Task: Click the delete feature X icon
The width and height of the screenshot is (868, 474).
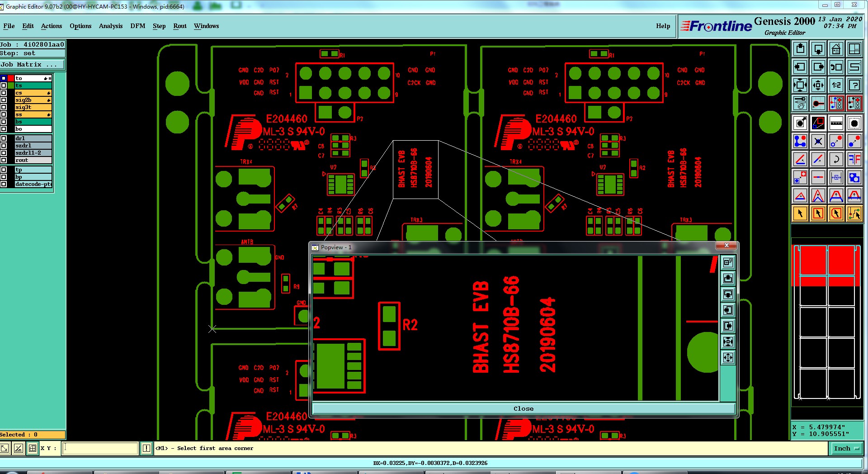Action: point(818,141)
